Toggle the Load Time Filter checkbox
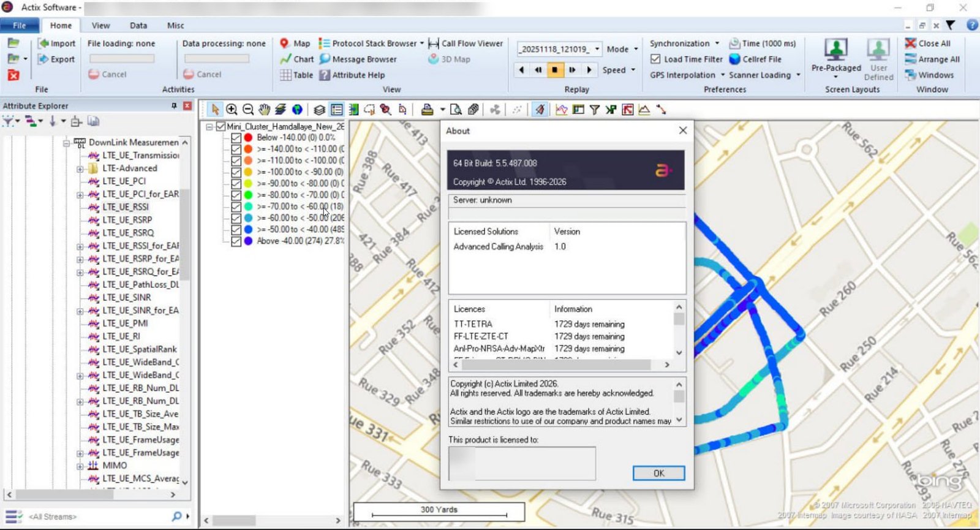 click(x=655, y=59)
